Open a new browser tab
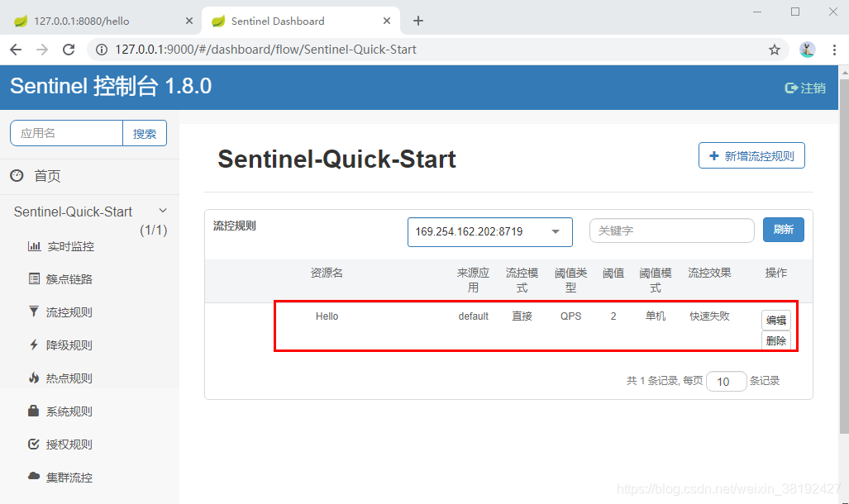Screen dimensions: 849x504 pos(418,21)
